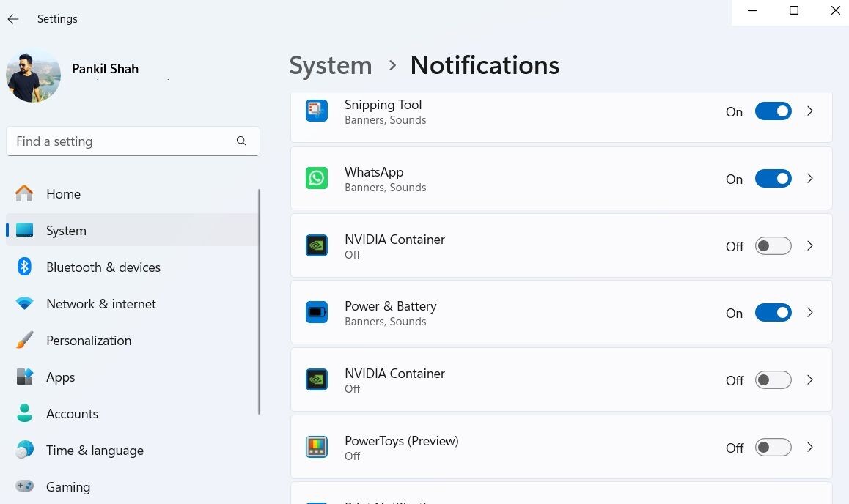849x504 pixels.
Task: Click the Bluetooth icon in sidebar
Action: pos(24,267)
